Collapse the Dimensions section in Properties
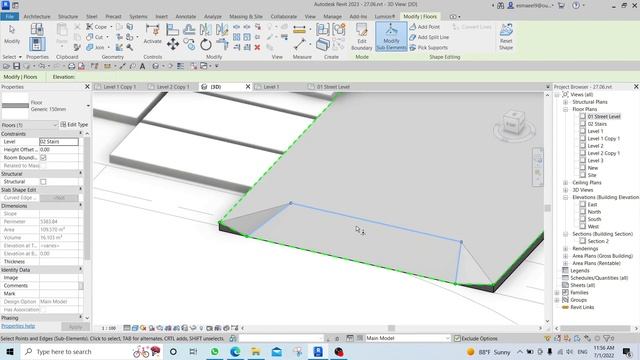The height and width of the screenshot is (360, 640). point(80,206)
